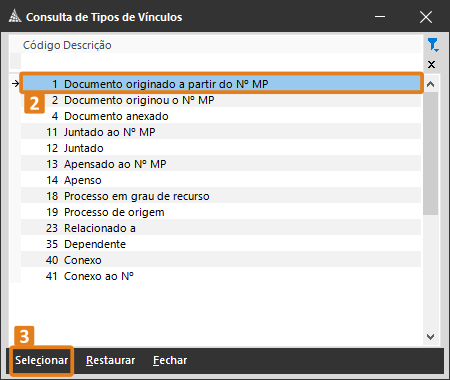Click the scrollbar up arrow
The width and height of the screenshot is (450, 380).
coord(430,84)
